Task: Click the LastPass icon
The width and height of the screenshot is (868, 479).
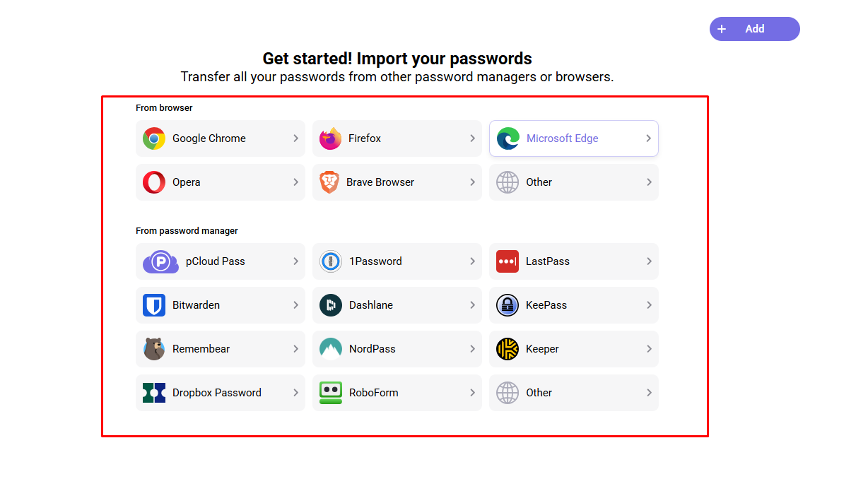Action: click(x=508, y=261)
